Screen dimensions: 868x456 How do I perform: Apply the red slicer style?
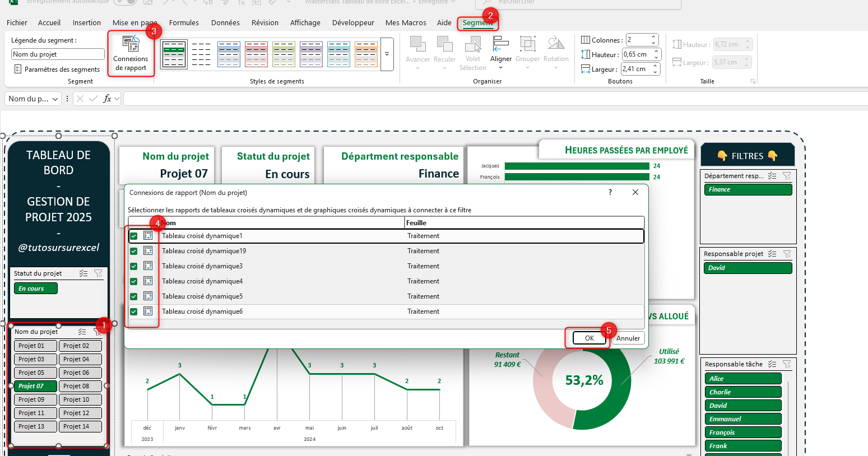click(x=256, y=54)
